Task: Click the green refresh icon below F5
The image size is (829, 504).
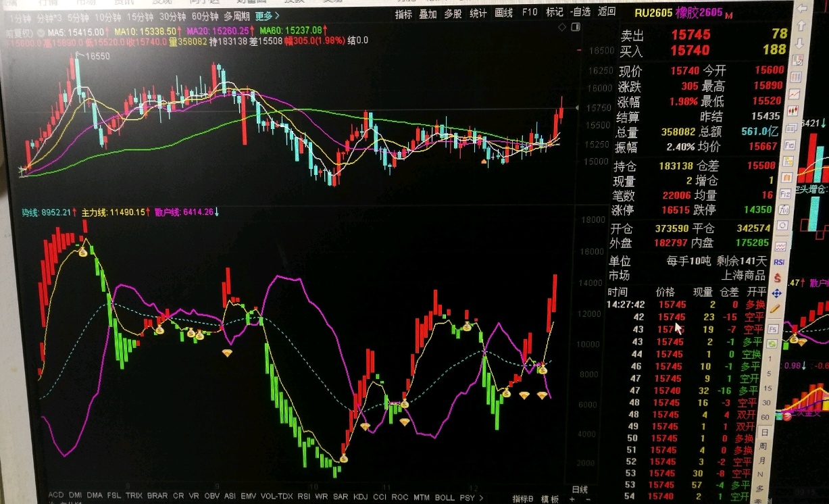Action: [772, 343]
